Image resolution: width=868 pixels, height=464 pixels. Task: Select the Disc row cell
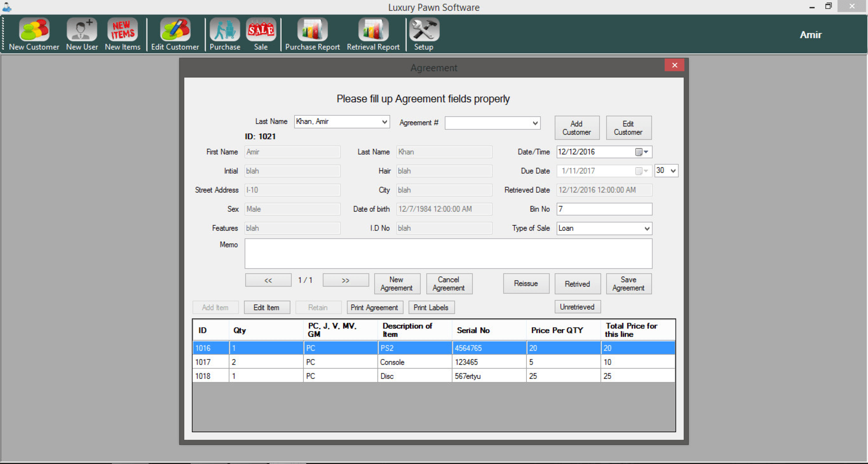415,376
